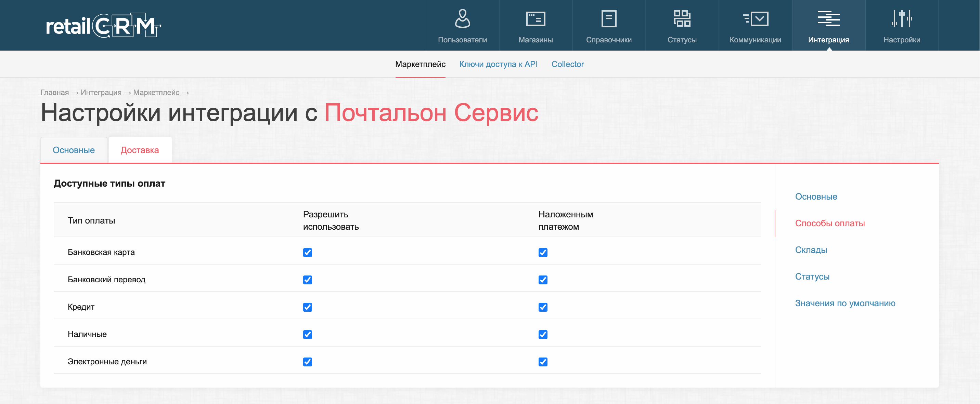Uncheck Наложенным платежом for Банковская карта
980x404 pixels.
(543, 252)
